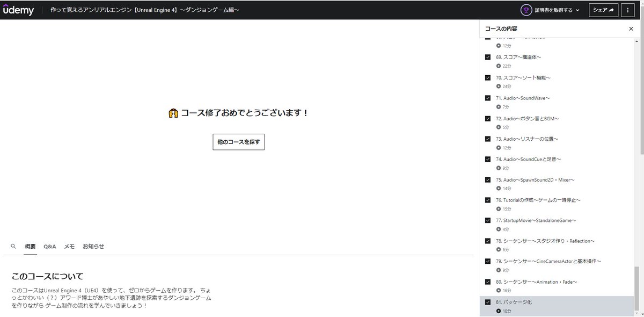
Task: Toggle checkbox for 79. シーケンサー〜CineCameraActor
Action: click(488, 261)
